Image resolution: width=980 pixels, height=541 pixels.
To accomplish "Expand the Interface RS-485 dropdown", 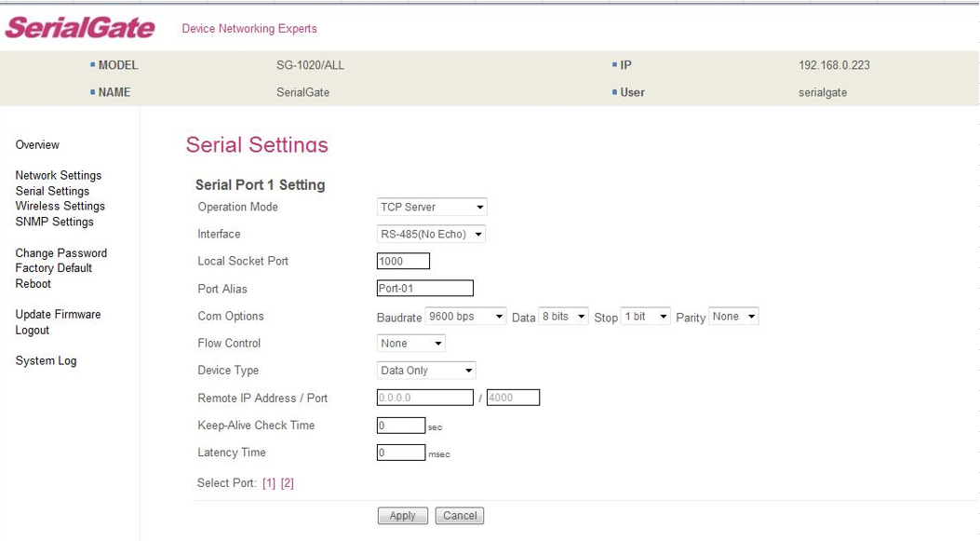I will click(x=431, y=235).
